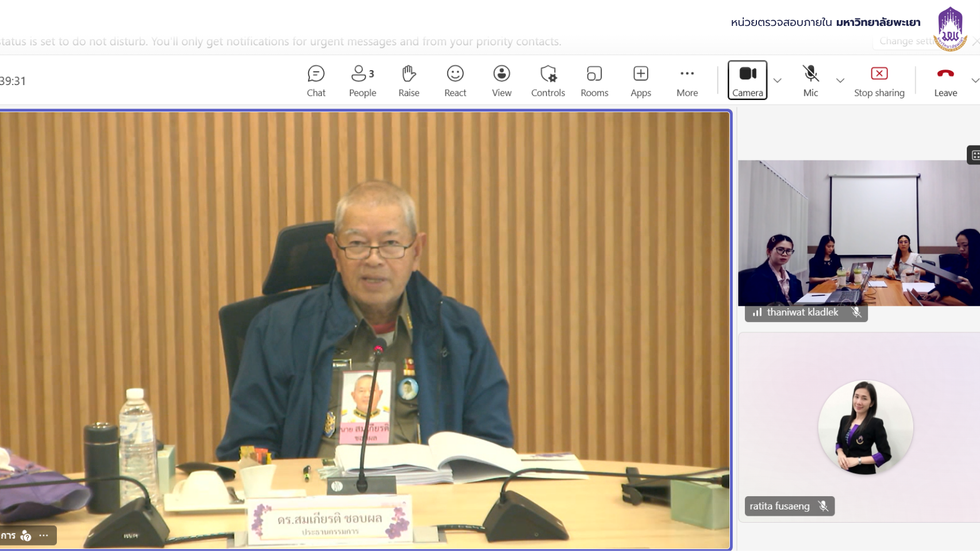This screenshot has height=552, width=980.
Task: Open more options on main video label
Action: click(x=44, y=535)
